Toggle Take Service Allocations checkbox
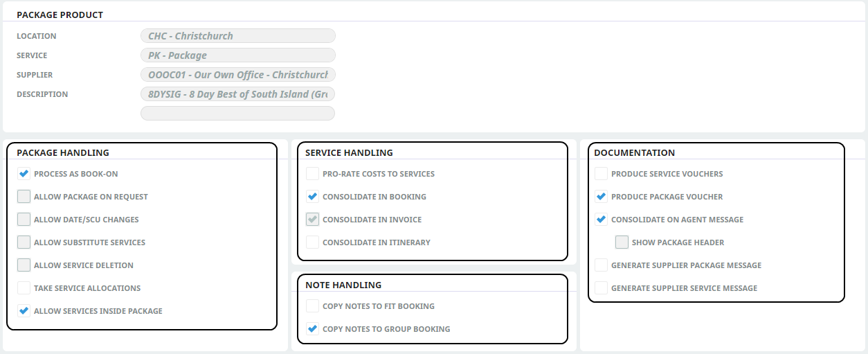Screen dimensions: 868x354 click(24, 288)
